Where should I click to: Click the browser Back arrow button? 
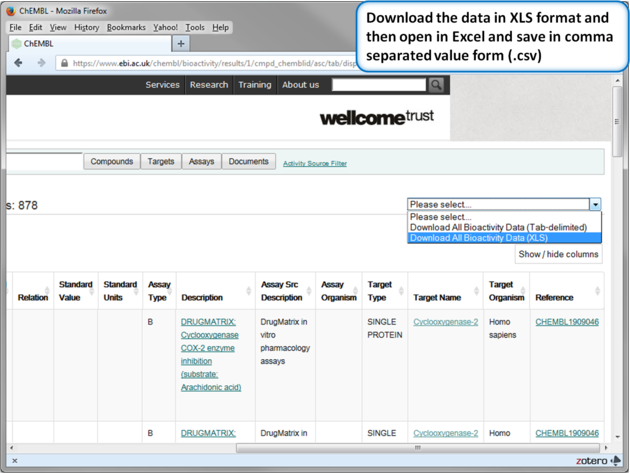[x=18, y=63]
